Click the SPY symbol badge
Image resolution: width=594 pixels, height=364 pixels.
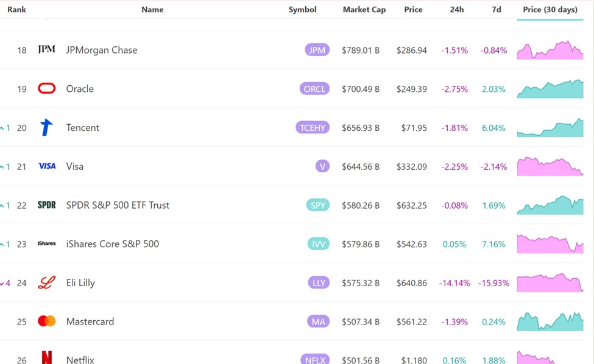pyautogui.click(x=318, y=205)
